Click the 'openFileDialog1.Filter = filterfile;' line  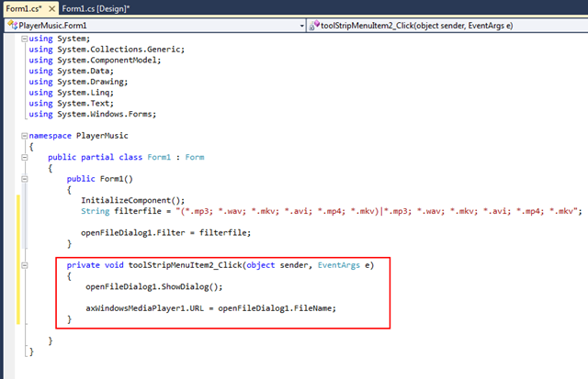[x=165, y=233]
